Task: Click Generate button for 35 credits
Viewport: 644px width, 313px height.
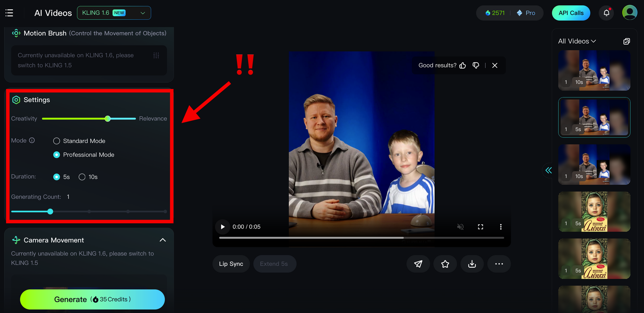Action: pos(92,299)
